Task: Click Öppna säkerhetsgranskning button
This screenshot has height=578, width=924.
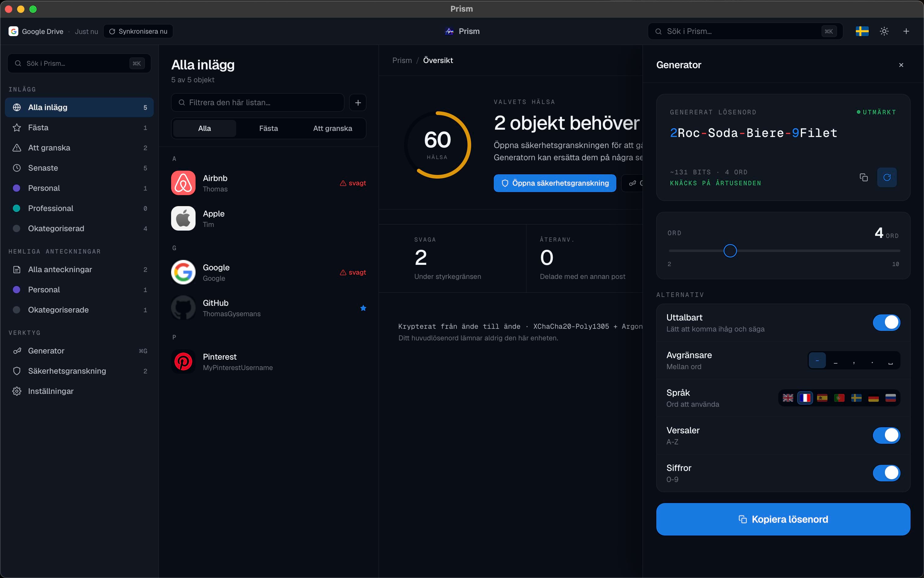Action: pos(555,183)
